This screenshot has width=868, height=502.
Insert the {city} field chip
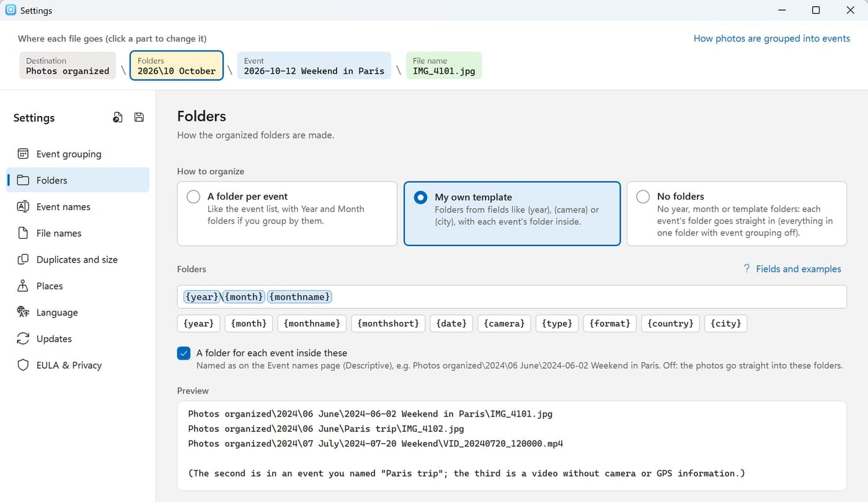click(x=726, y=324)
